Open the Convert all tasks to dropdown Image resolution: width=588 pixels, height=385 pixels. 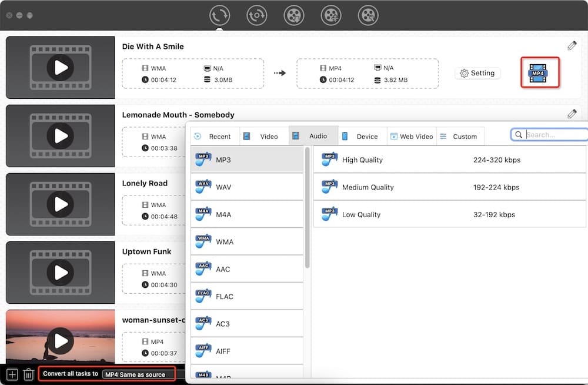click(x=139, y=374)
